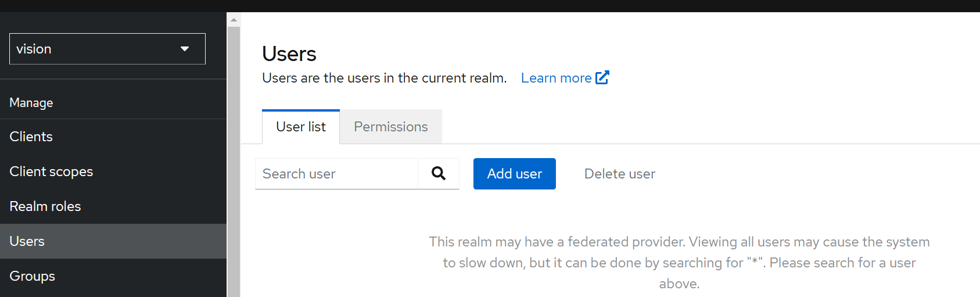Open Client scopes in the sidebar
The image size is (980, 297).
pos(51,171)
